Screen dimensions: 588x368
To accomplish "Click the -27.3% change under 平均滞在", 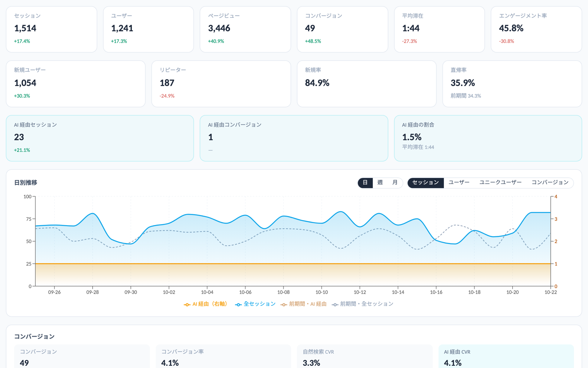I will [409, 41].
